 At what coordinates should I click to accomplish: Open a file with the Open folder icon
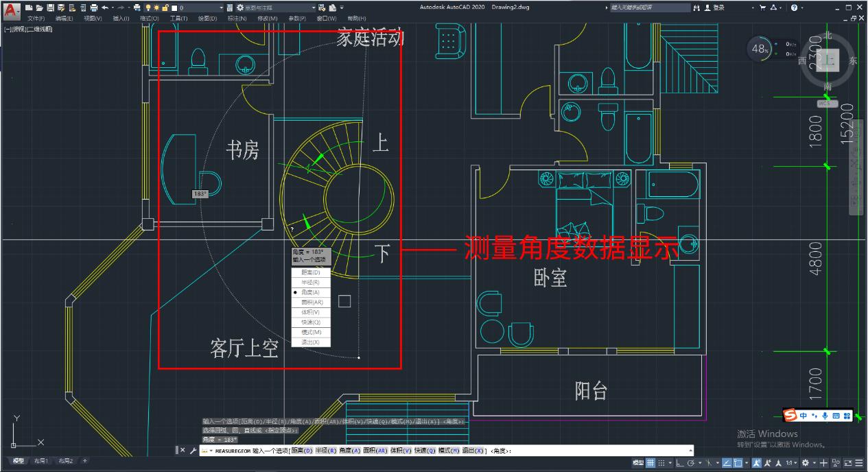(40, 7)
